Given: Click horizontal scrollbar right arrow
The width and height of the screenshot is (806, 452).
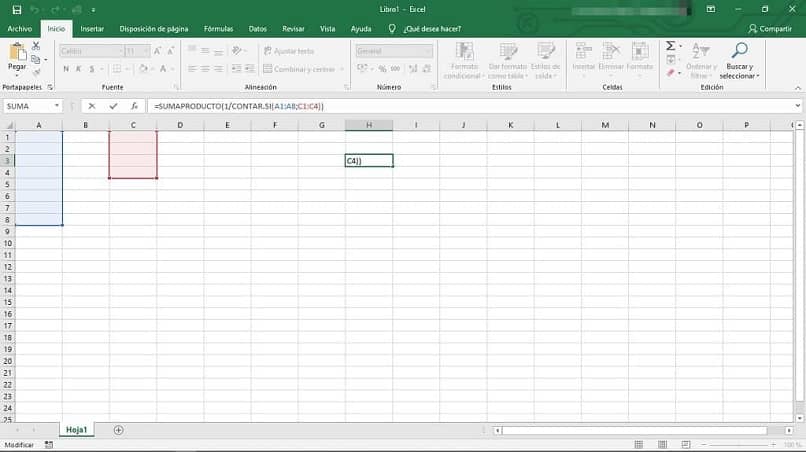Looking at the screenshot, I should pos(789,430).
